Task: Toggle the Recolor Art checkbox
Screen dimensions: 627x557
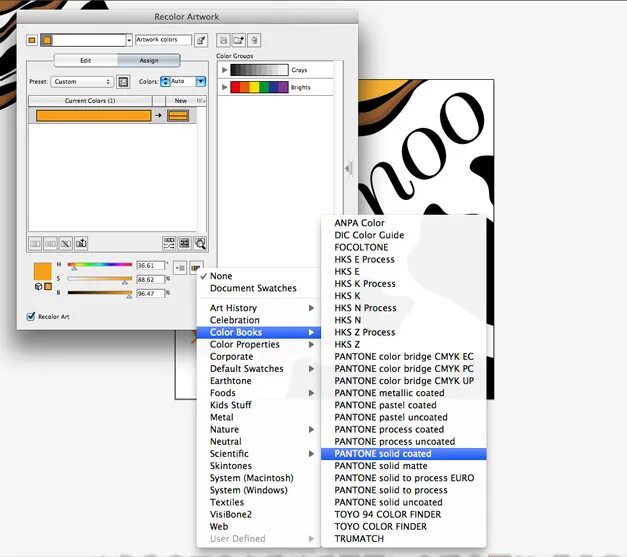Action: pos(31,316)
